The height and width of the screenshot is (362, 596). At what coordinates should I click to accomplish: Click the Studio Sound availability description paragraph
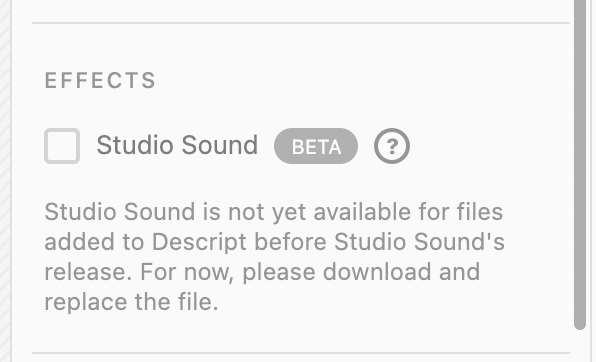point(274,257)
